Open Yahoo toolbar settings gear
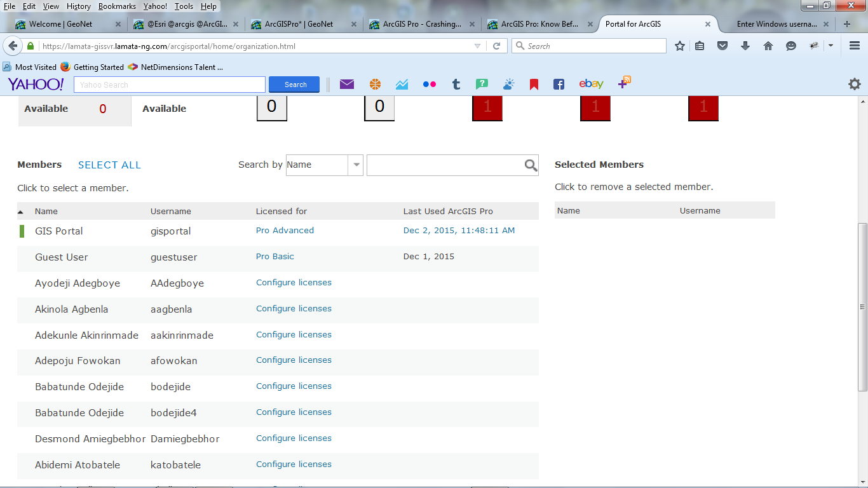868x488 pixels. (x=855, y=84)
